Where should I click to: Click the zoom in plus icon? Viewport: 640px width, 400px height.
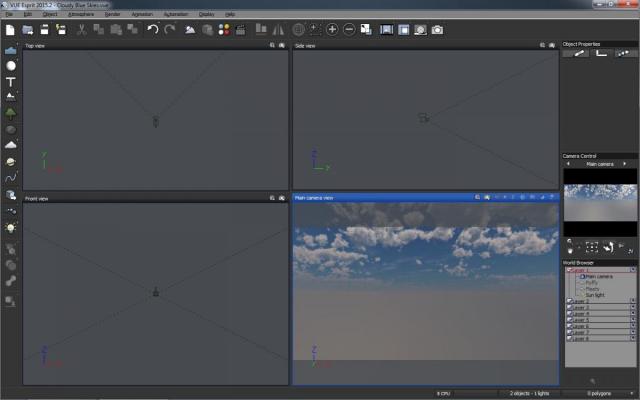click(332, 30)
